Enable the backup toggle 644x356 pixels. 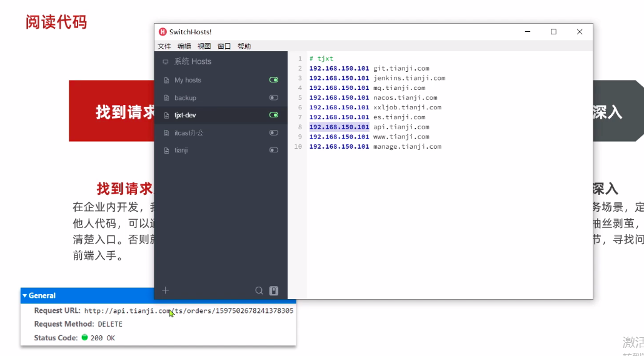273,97
